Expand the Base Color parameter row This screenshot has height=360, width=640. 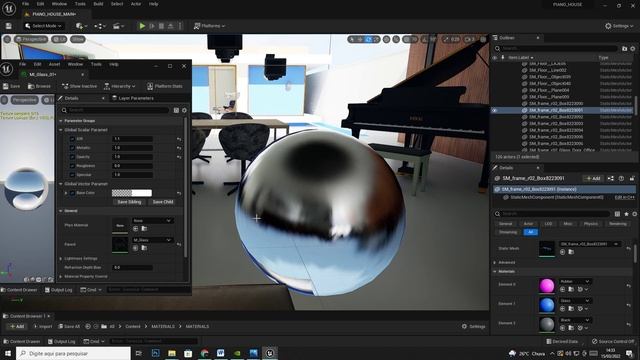click(66, 193)
